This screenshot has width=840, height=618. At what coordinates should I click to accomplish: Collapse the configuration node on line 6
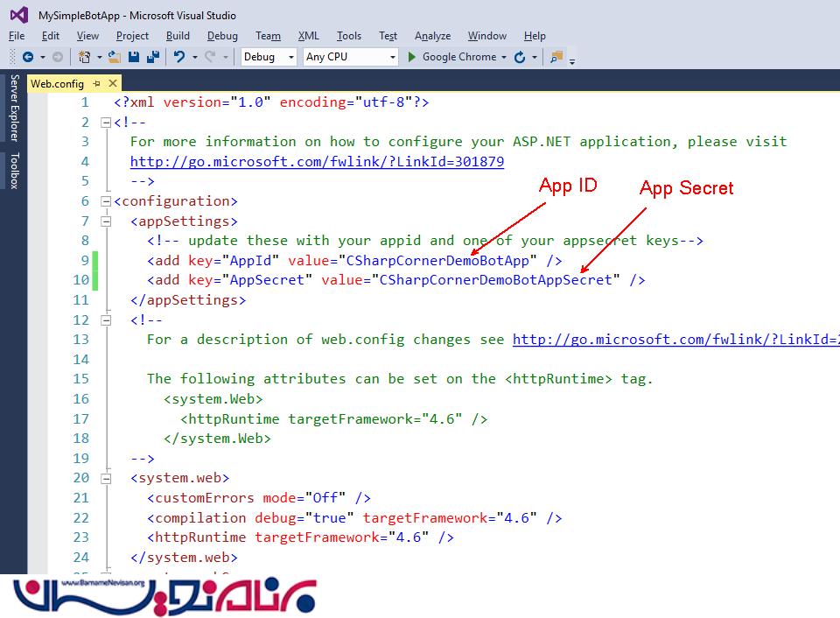107,201
